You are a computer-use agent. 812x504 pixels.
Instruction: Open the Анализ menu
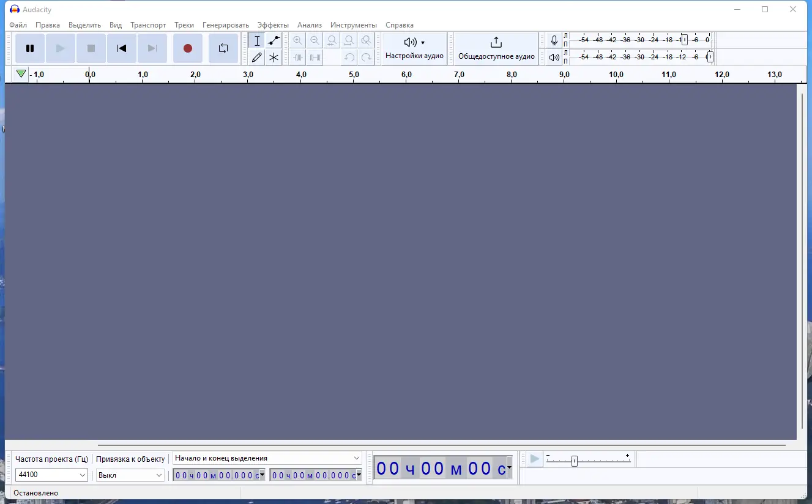(310, 25)
